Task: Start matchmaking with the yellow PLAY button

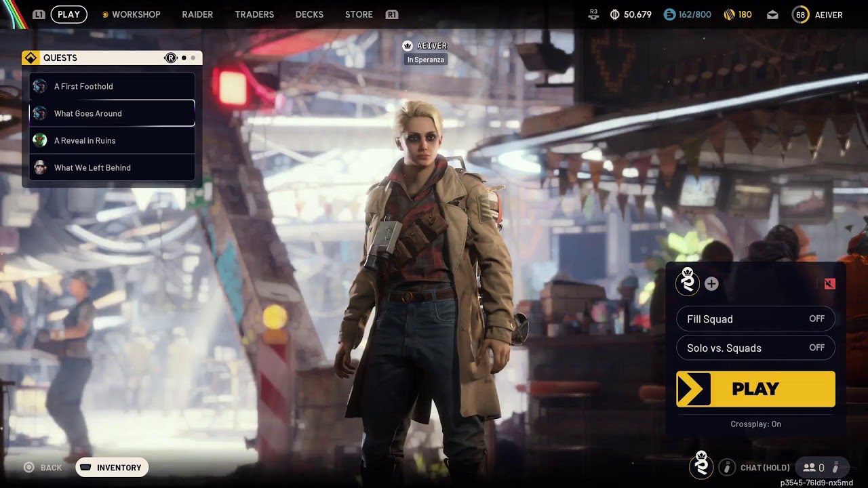Action: click(755, 389)
